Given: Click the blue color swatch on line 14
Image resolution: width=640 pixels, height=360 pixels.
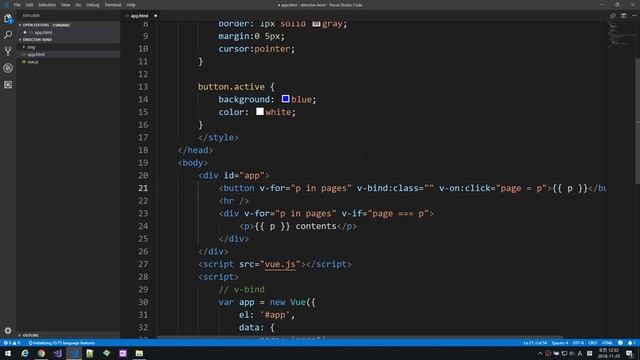Looking at the screenshot, I should (x=285, y=99).
